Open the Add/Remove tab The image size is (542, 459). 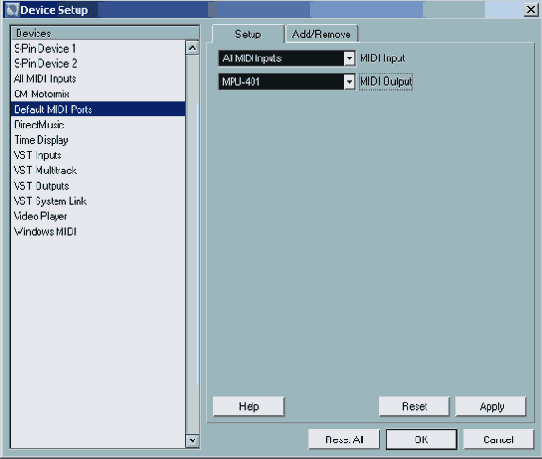click(x=321, y=34)
